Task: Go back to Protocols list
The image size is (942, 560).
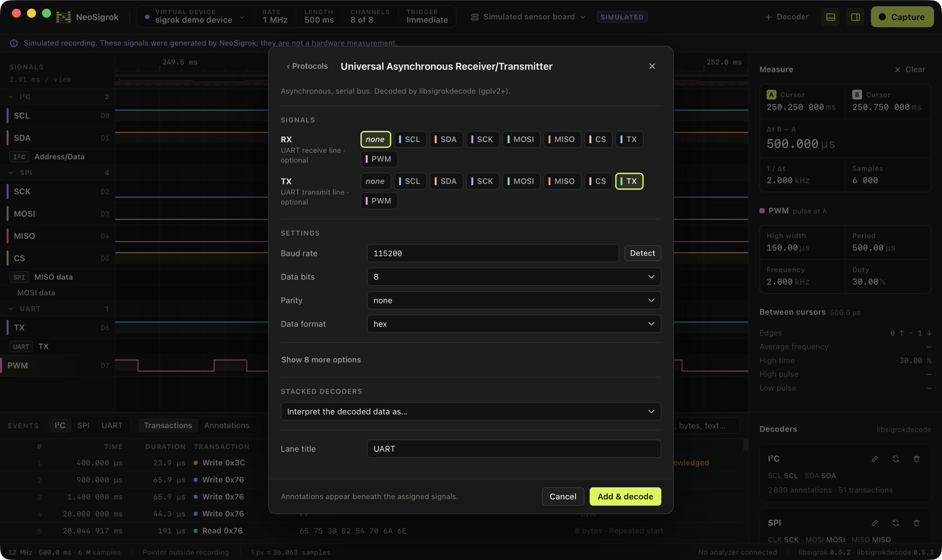Action: 307,66
